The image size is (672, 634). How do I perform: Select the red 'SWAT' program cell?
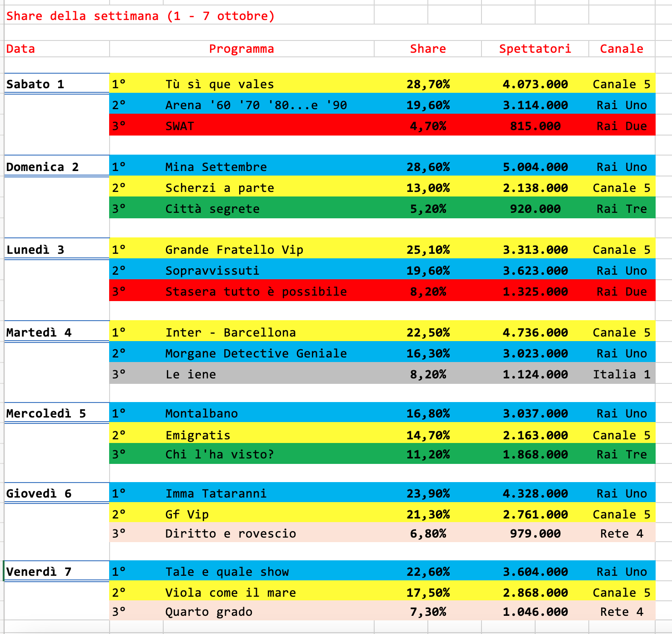click(x=180, y=126)
